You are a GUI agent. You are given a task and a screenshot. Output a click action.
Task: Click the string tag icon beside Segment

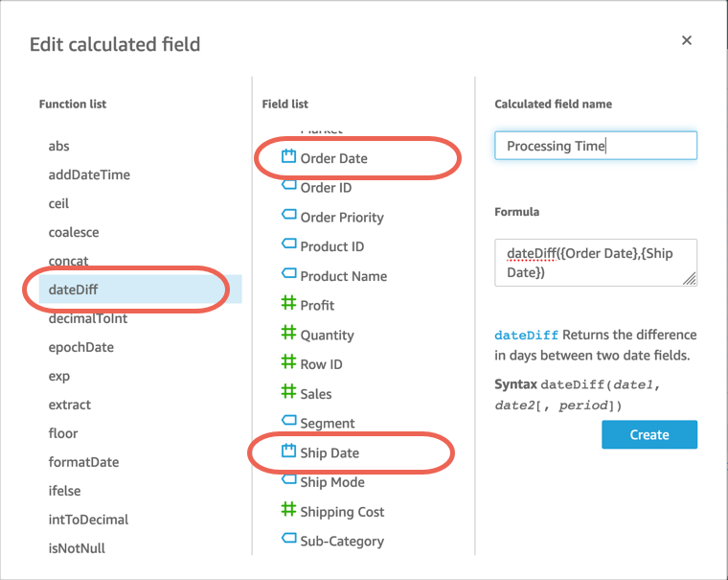(x=288, y=421)
